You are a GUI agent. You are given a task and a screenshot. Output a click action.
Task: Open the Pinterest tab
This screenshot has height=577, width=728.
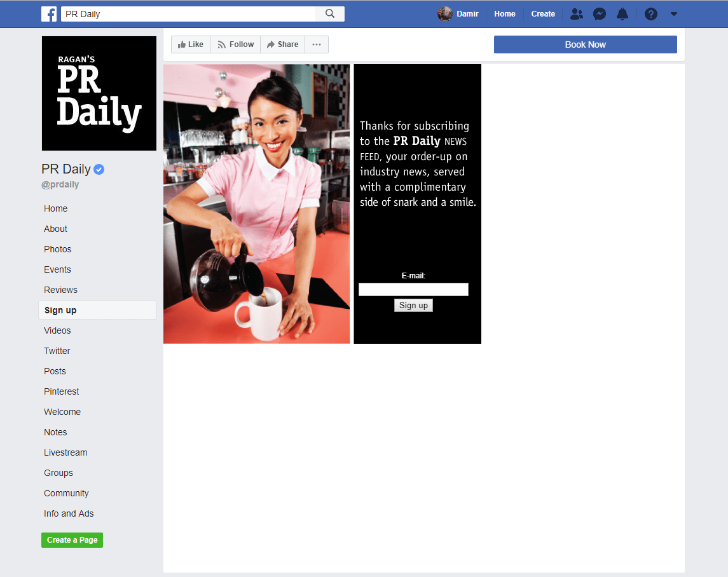coord(61,392)
